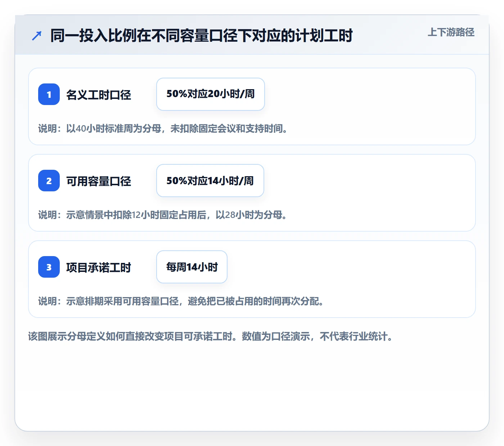Select the number 2 badge

coord(49,181)
